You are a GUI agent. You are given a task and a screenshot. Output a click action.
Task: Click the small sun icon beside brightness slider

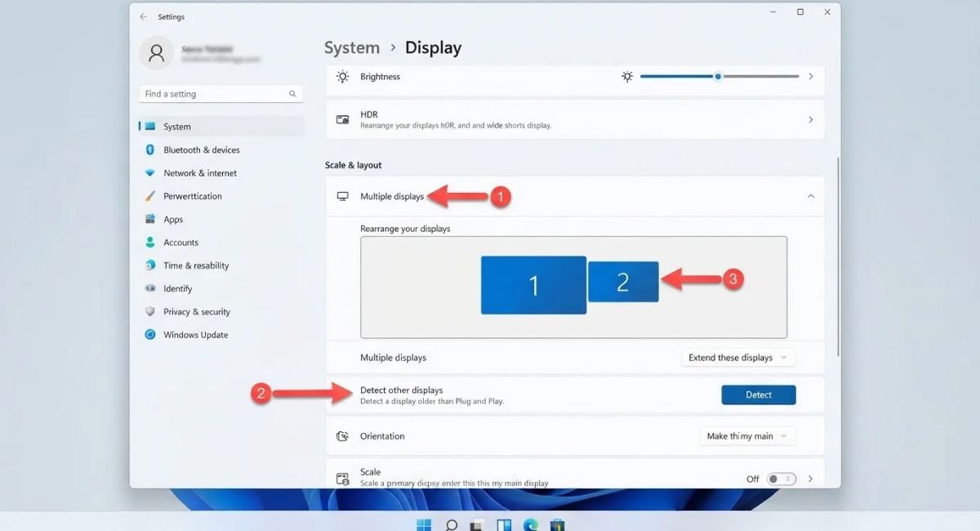627,77
